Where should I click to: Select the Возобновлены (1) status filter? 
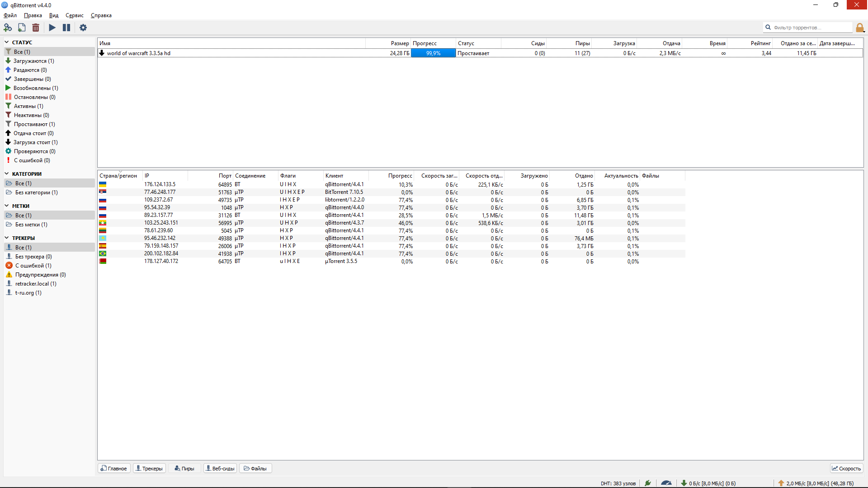click(x=49, y=88)
